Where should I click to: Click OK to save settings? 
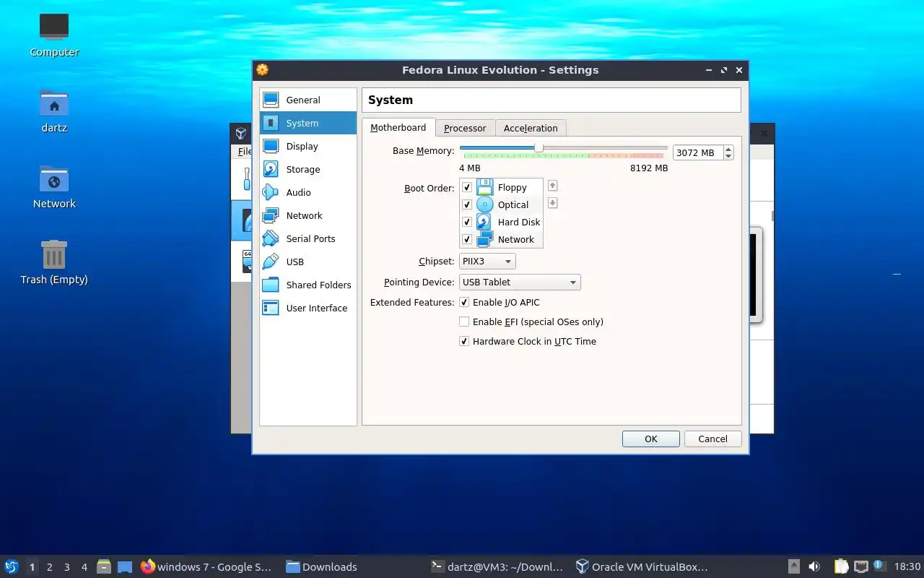[x=651, y=439]
